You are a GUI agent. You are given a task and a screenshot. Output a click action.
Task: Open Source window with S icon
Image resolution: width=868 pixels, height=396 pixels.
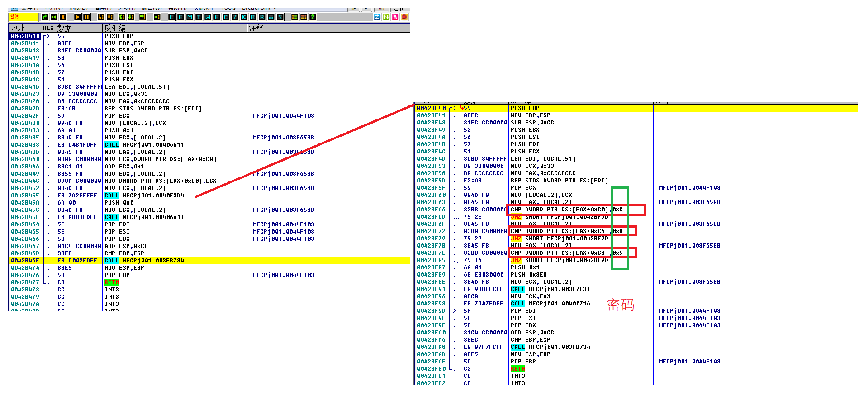click(x=280, y=17)
